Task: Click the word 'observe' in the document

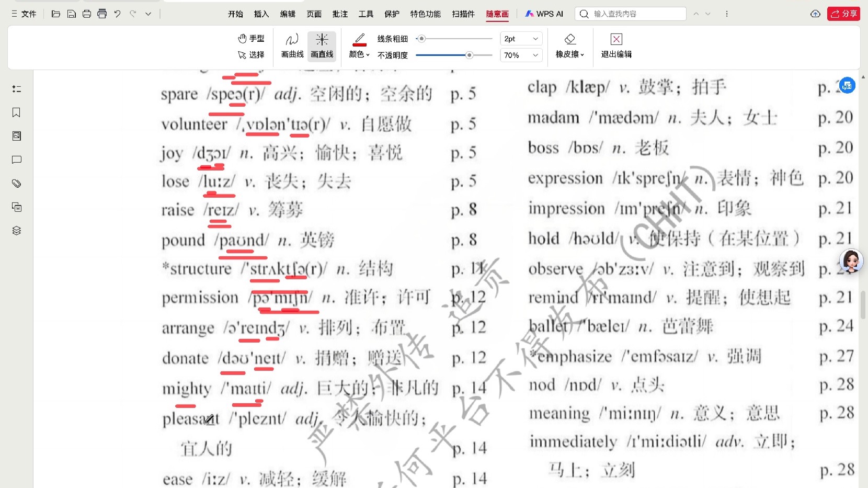Action: [x=556, y=269]
